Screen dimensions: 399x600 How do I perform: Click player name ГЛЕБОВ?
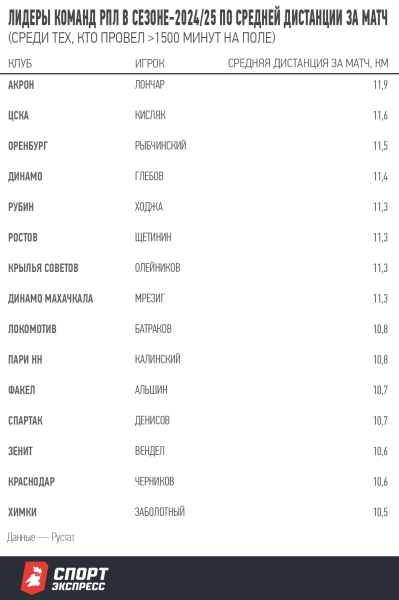click(149, 176)
